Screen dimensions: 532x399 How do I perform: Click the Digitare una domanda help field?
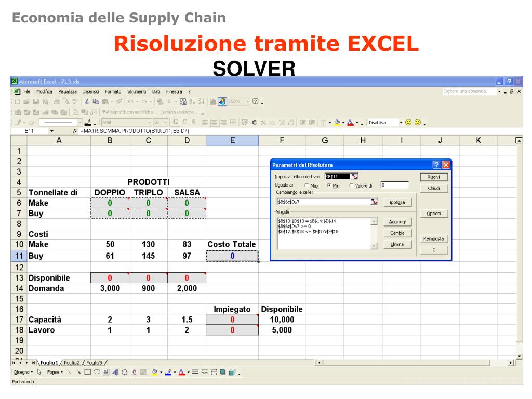coord(469,91)
